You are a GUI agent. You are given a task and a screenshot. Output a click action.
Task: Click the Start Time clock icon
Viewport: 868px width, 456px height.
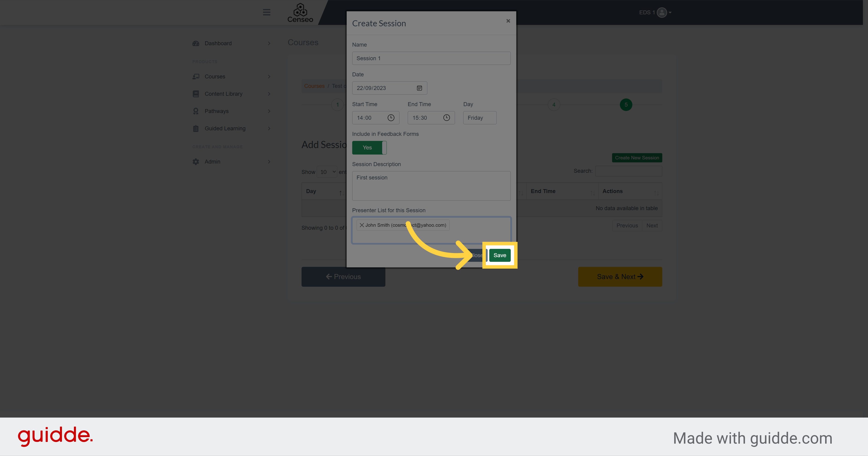(x=390, y=118)
